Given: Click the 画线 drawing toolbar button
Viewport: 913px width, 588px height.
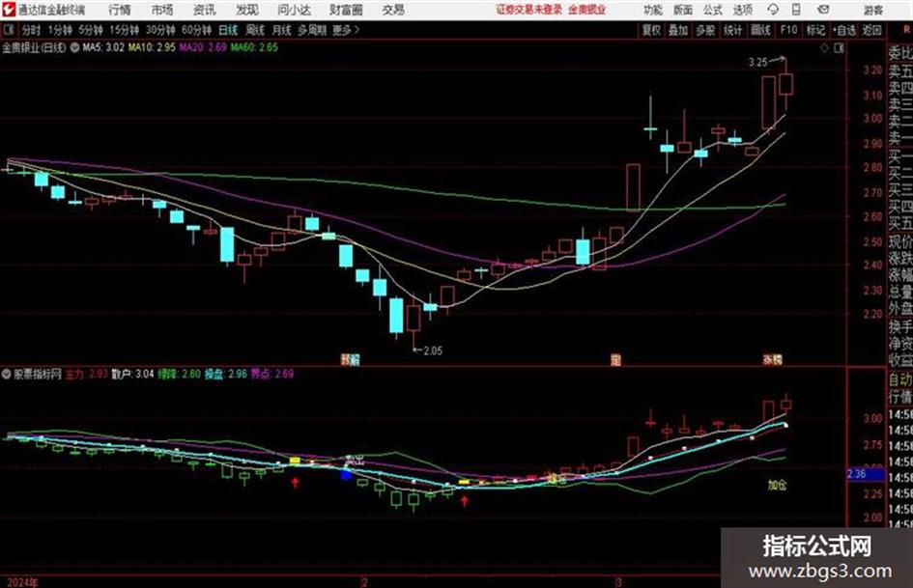Looking at the screenshot, I should tap(760, 30).
